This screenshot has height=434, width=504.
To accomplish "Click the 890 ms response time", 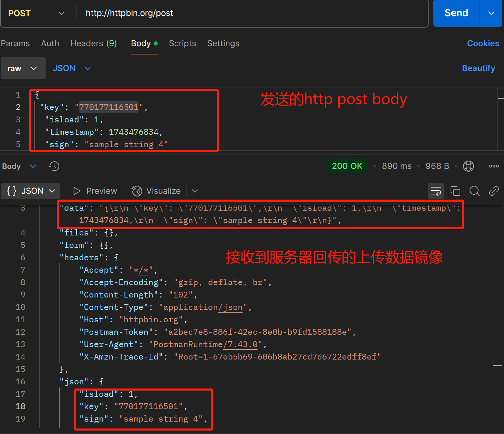I will pyautogui.click(x=397, y=166).
